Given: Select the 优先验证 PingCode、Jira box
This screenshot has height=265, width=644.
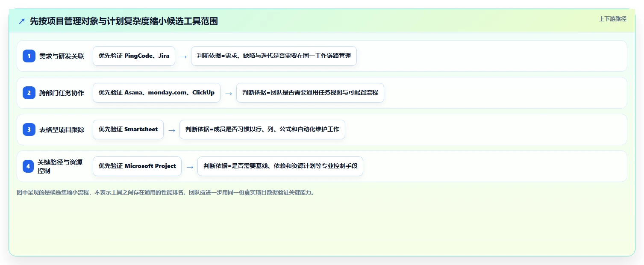Looking at the screenshot, I should click(134, 56).
